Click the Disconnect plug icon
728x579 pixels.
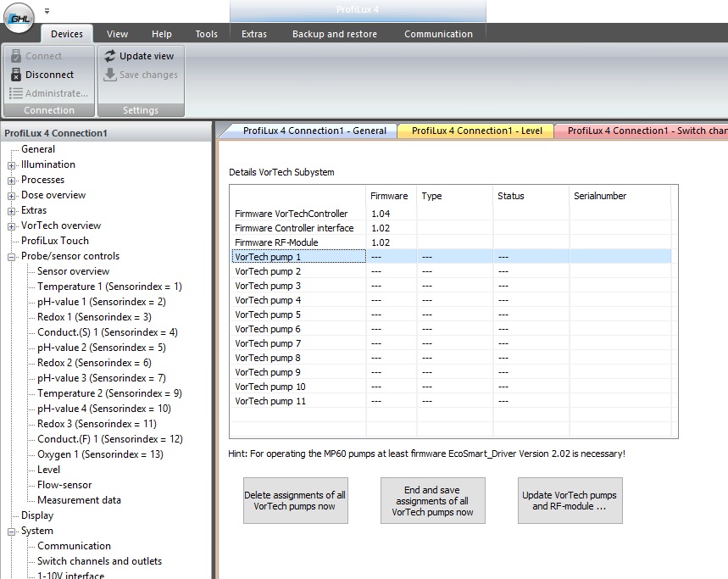pos(16,75)
